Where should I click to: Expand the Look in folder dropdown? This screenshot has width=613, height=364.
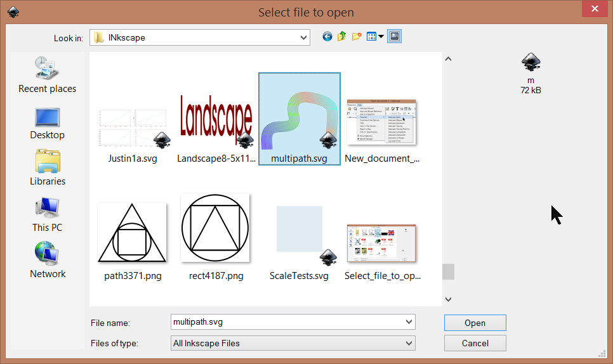(x=304, y=37)
